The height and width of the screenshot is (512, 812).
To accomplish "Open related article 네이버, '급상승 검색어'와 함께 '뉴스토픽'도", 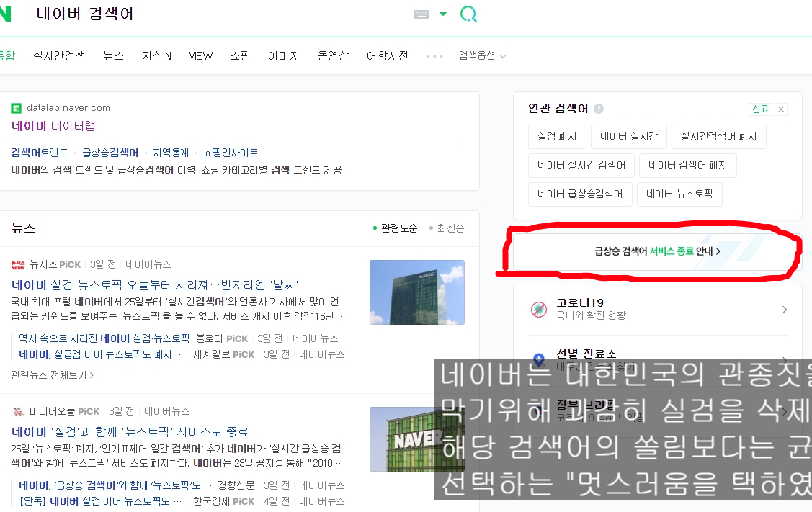I will pyautogui.click(x=115, y=485).
